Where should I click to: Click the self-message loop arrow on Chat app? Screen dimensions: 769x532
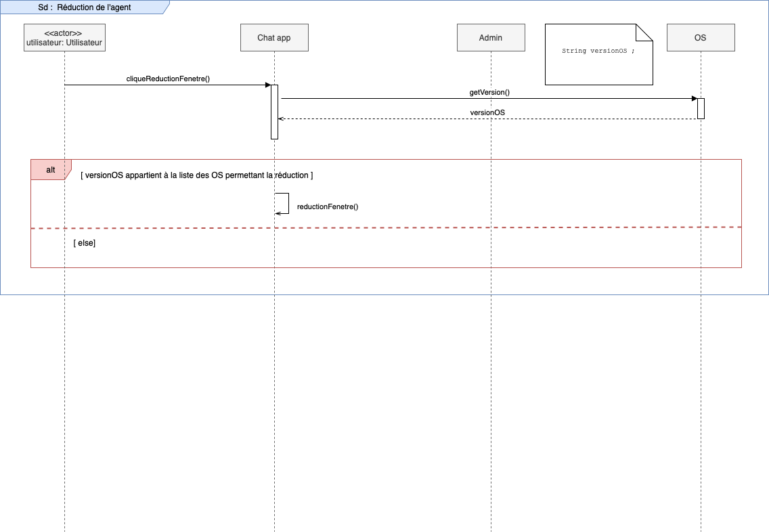[288, 202]
